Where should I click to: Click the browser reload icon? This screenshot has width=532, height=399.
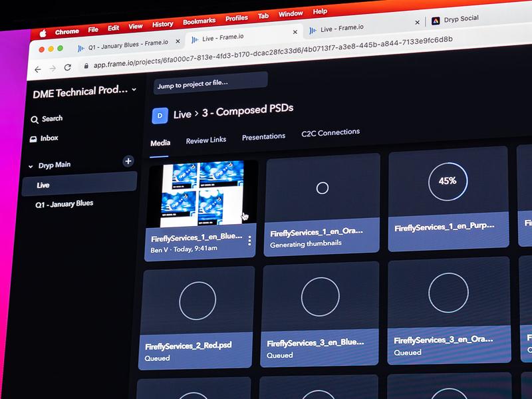[x=67, y=67]
